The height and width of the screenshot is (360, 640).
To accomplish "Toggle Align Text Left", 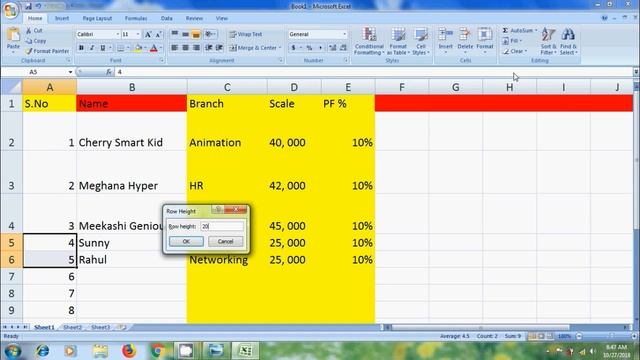I will point(175,48).
